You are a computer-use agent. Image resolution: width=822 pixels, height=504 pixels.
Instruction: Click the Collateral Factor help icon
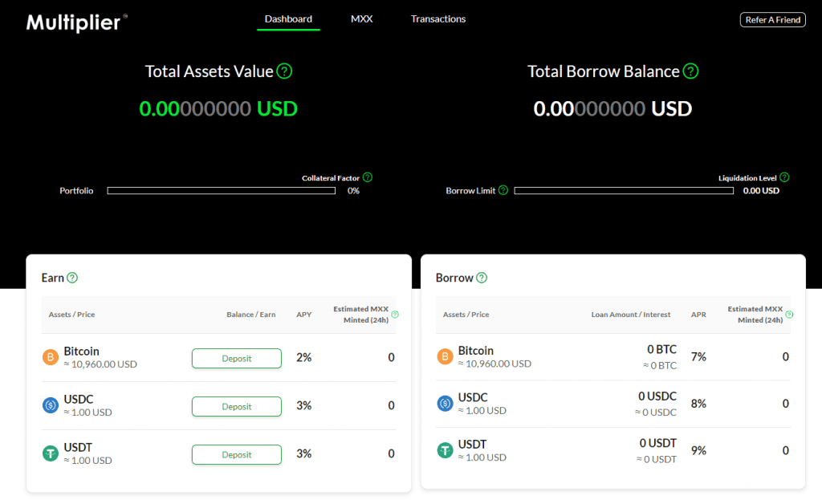368,177
